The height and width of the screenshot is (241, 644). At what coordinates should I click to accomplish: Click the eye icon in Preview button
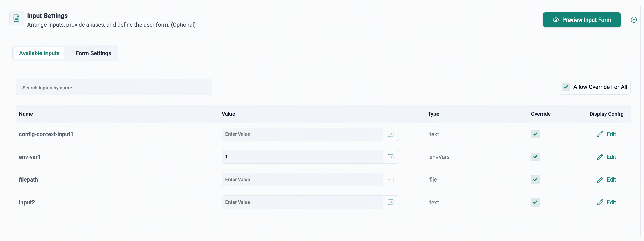coord(556,20)
